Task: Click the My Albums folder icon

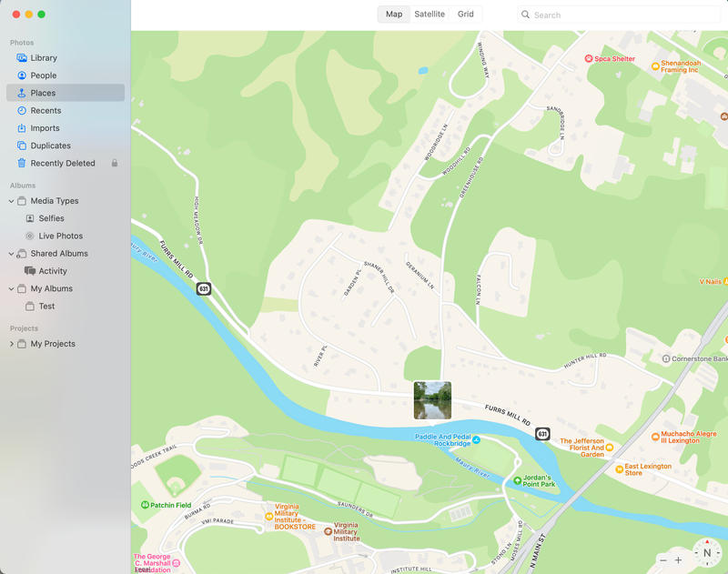Action: click(21, 288)
